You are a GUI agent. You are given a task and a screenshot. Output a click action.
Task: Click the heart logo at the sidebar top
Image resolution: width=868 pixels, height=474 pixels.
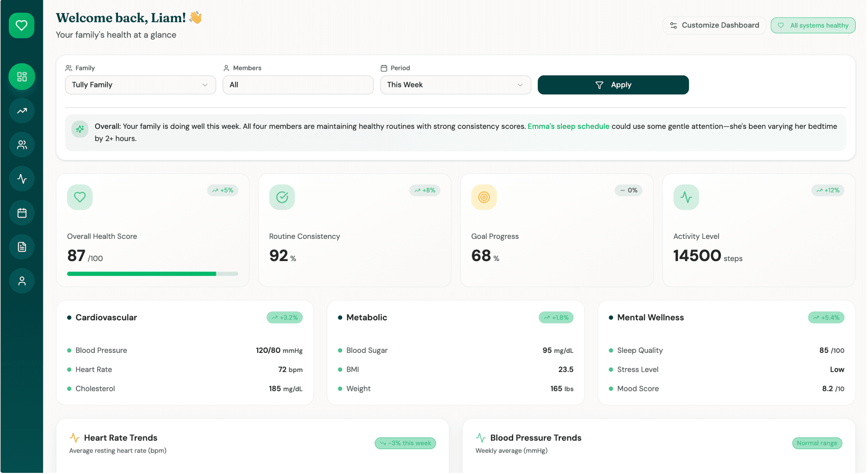click(21, 25)
